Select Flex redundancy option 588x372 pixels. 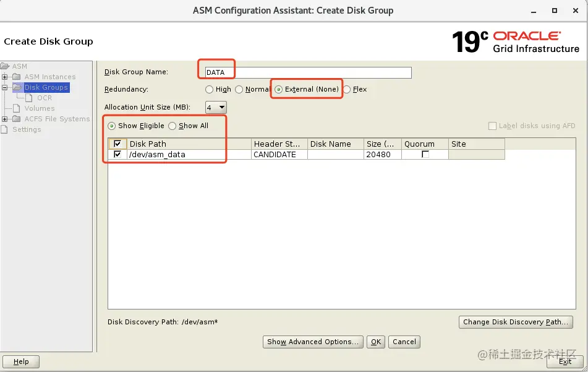pyautogui.click(x=347, y=89)
